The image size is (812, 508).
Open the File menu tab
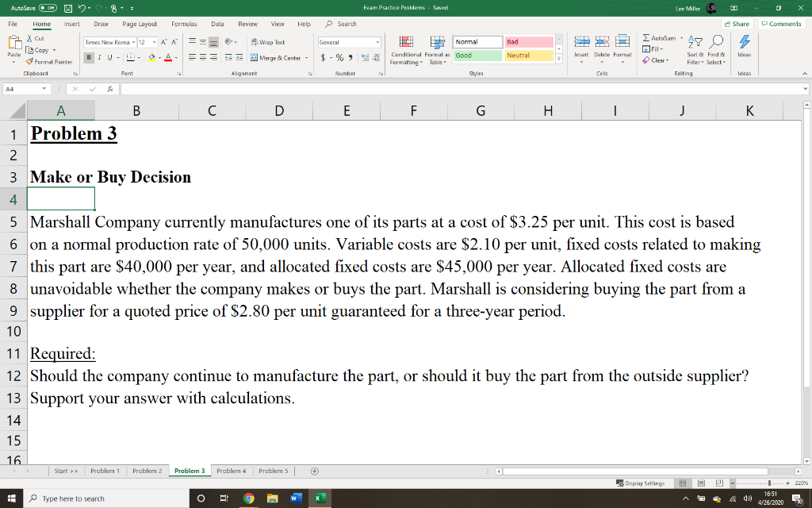13,24
